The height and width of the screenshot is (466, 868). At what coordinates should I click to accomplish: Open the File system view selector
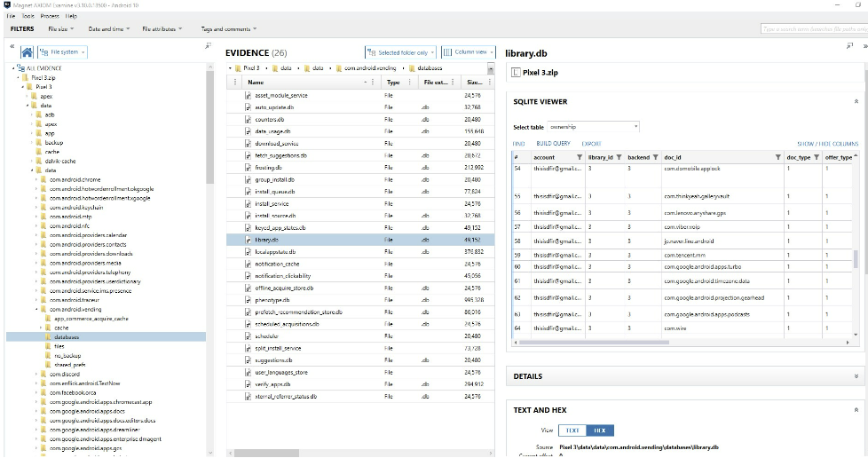(x=62, y=52)
